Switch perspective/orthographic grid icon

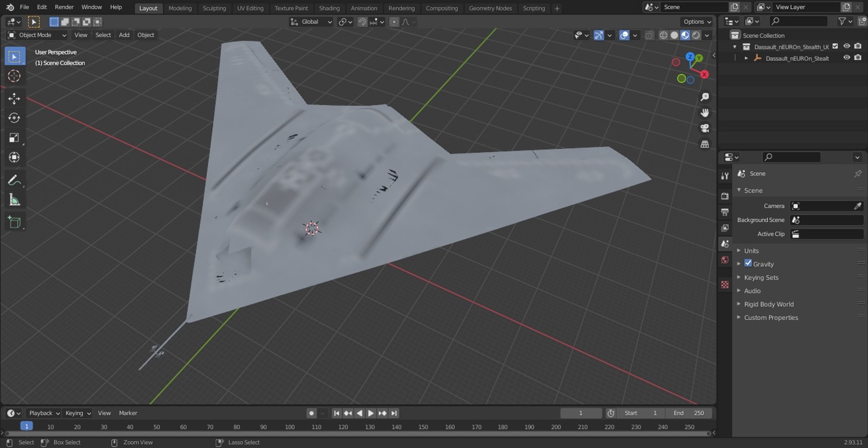tap(704, 144)
